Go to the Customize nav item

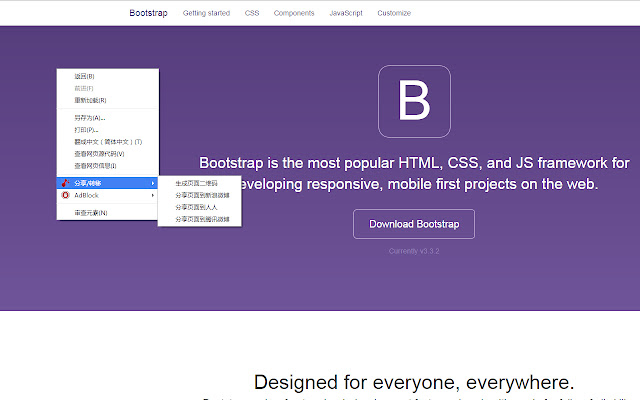pos(394,13)
